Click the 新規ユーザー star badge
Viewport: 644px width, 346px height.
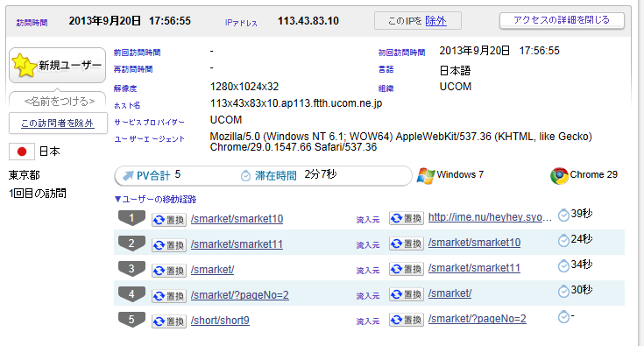[x=58, y=66]
